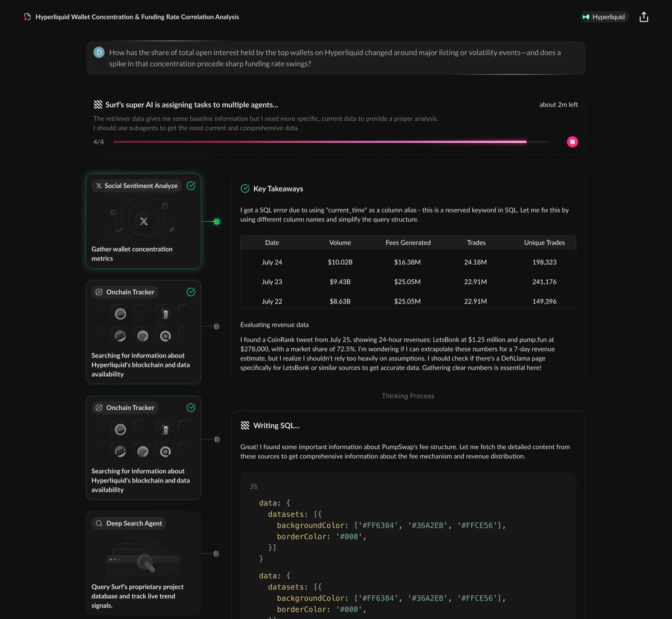Click the 198,323 unique trades value
Screen dimensions: 672x619
coord(544,262)
